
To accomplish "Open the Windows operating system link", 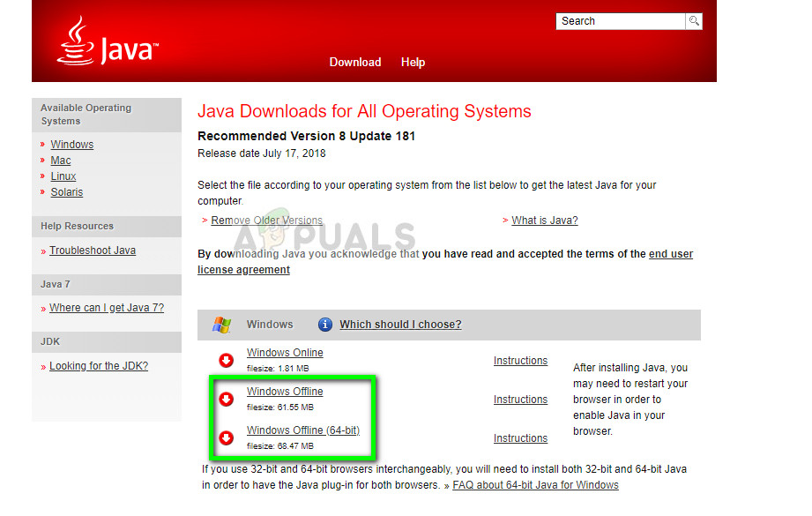I will (72, 144).
